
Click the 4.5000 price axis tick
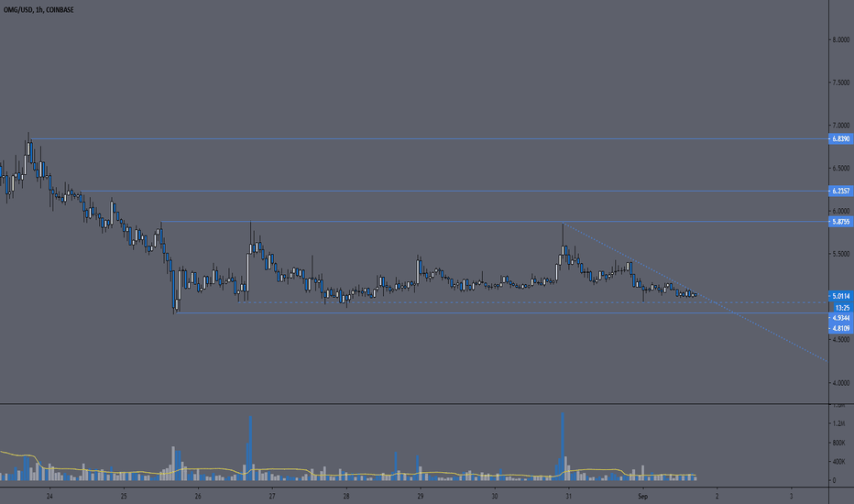click(840, 339)
